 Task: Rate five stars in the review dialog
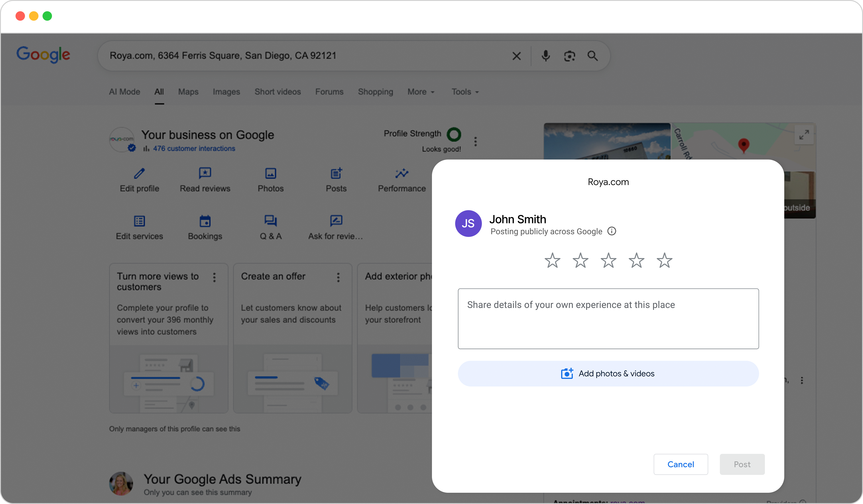(664, 261)
